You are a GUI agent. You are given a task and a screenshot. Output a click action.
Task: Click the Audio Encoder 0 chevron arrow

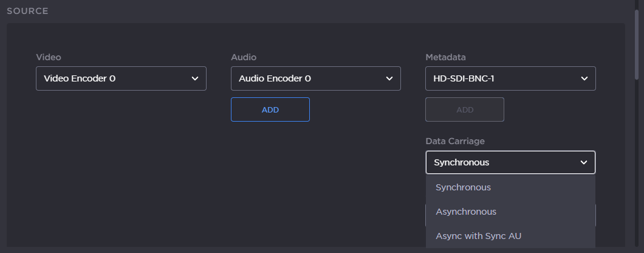pos(389,78)
